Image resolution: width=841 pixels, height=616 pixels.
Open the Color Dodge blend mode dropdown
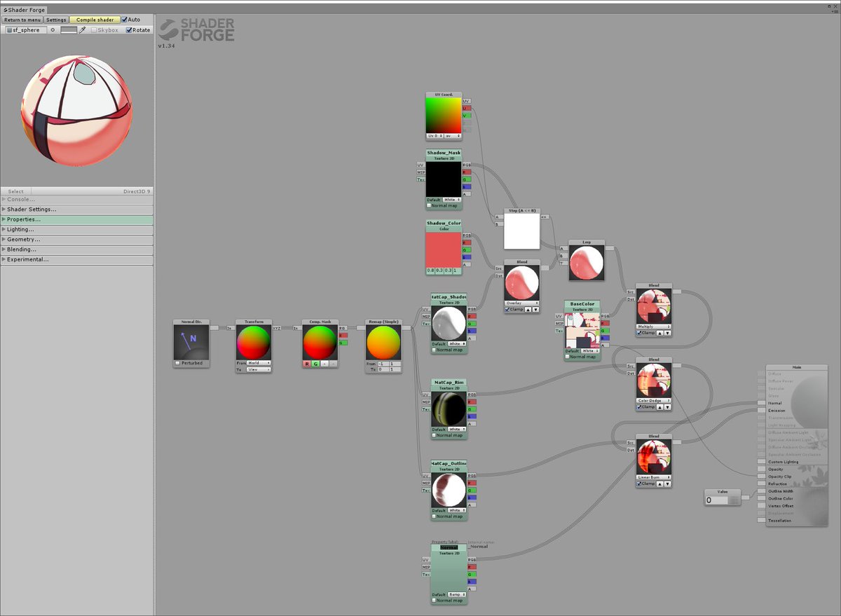coord(654,401)
